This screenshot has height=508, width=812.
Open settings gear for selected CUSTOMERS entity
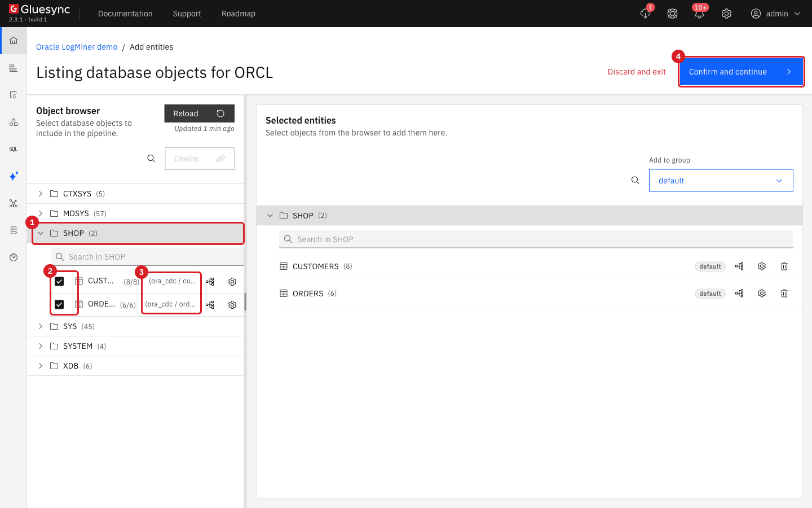tap(762, 266)
